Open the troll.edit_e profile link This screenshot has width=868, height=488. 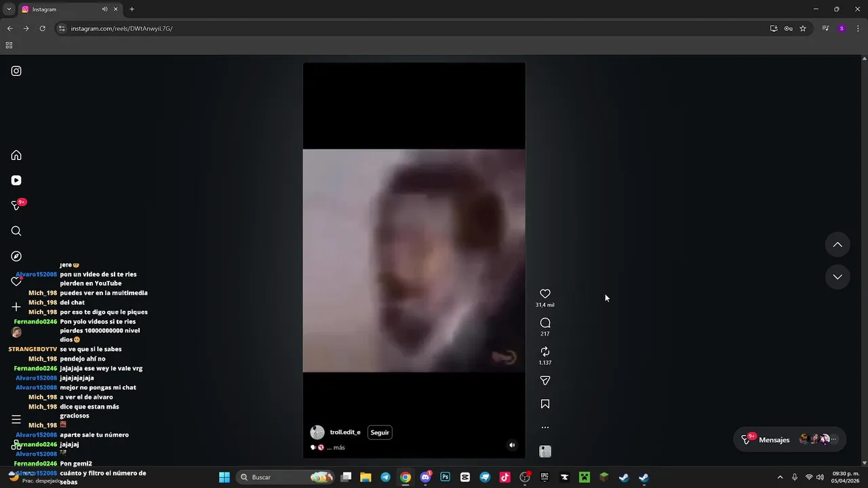coord(345,432)
